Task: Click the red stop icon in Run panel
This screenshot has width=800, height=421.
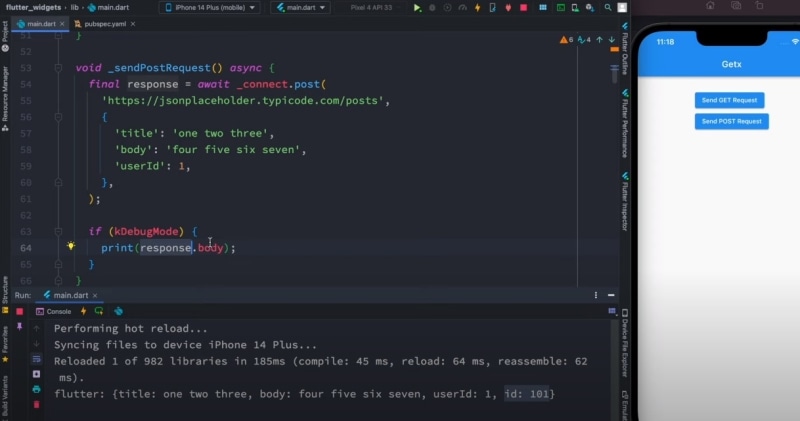Action: click(19, 311)
